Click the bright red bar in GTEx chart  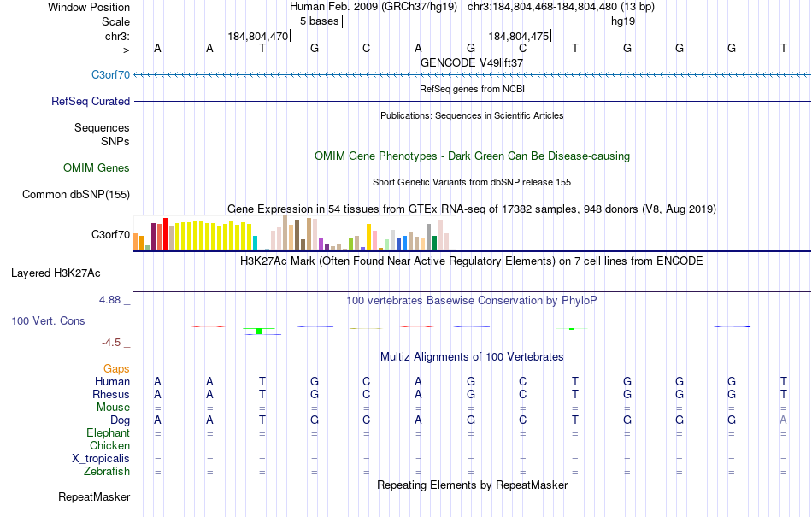[165, 234]
